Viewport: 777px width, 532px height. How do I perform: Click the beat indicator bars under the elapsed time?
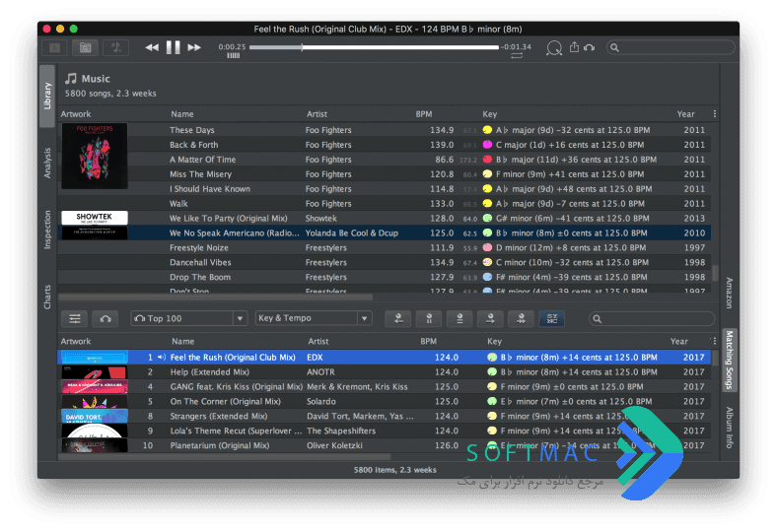click(234, 56)
